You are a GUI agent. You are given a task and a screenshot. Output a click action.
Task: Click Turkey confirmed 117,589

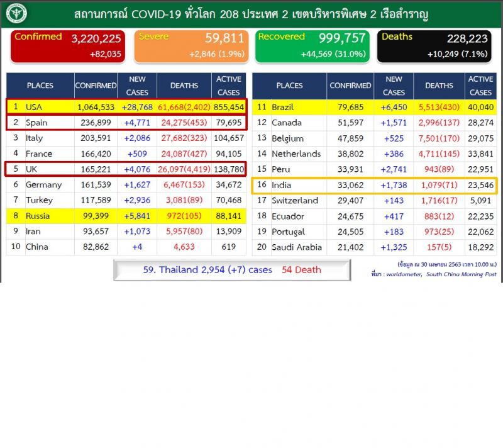[x=96, y=200]
